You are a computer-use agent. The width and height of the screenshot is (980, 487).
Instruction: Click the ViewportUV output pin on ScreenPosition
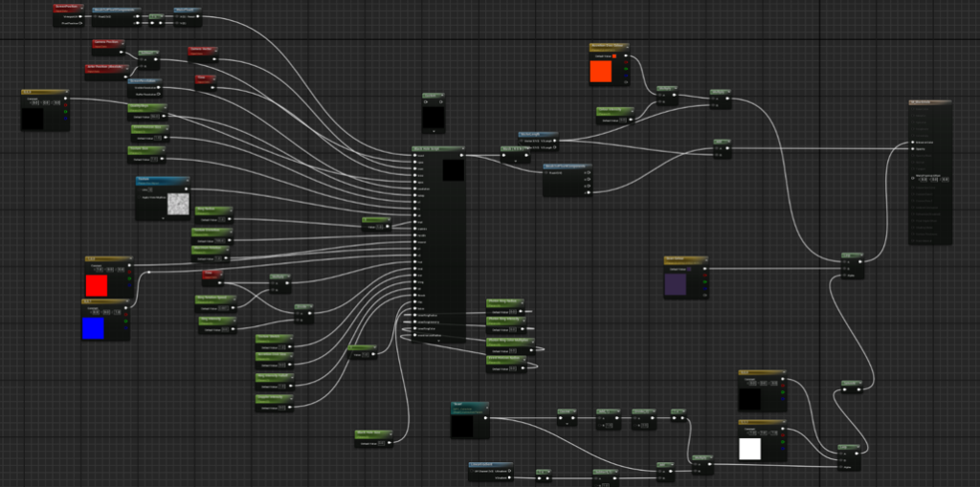pos(81,17)
